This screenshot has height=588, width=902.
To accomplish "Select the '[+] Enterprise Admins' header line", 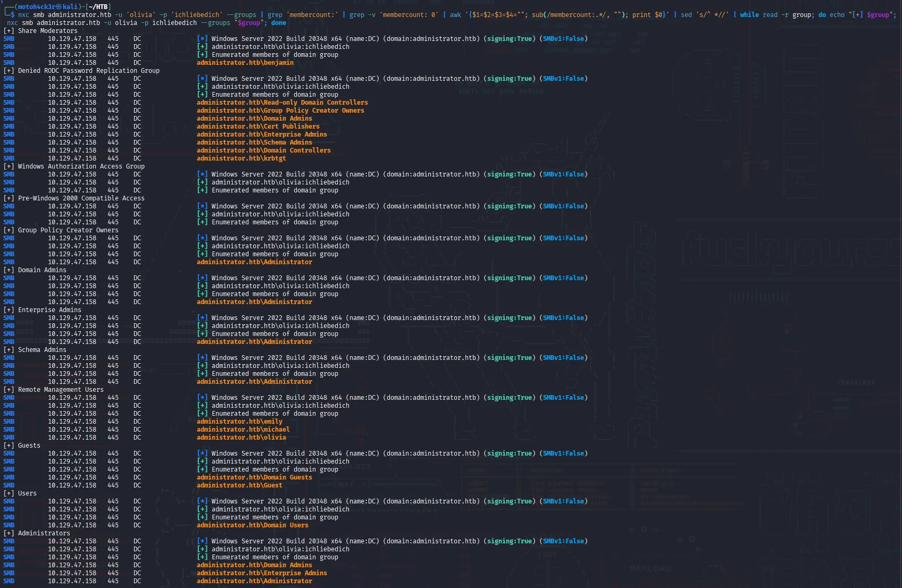I will coord(42,310).
